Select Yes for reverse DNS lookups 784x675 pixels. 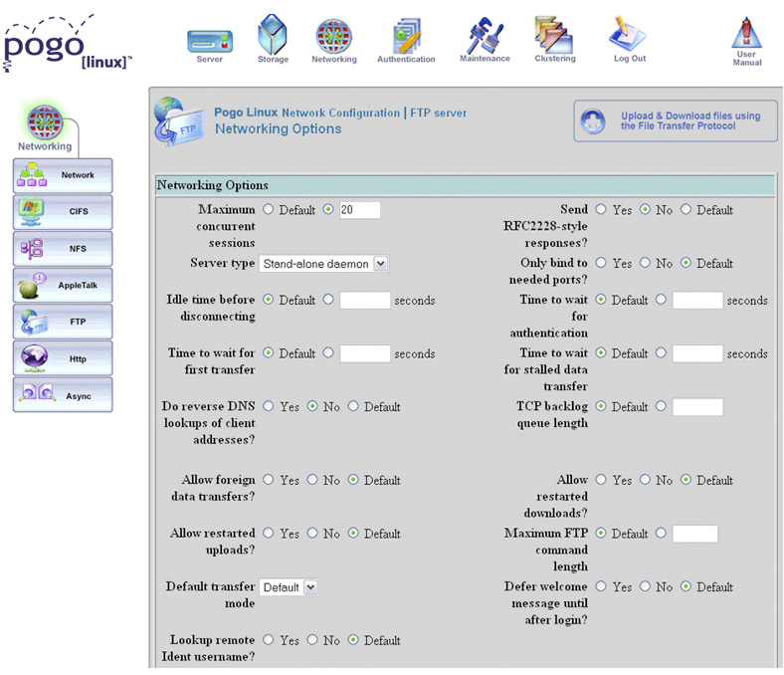pos(269,406)
